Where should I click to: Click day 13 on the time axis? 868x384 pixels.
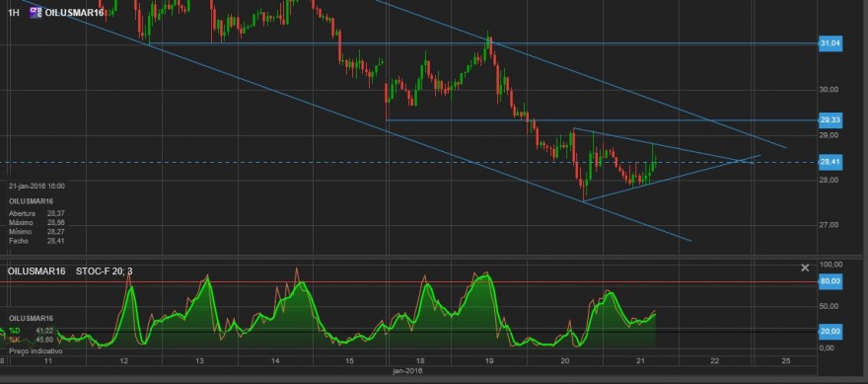(x=199, y=361)
